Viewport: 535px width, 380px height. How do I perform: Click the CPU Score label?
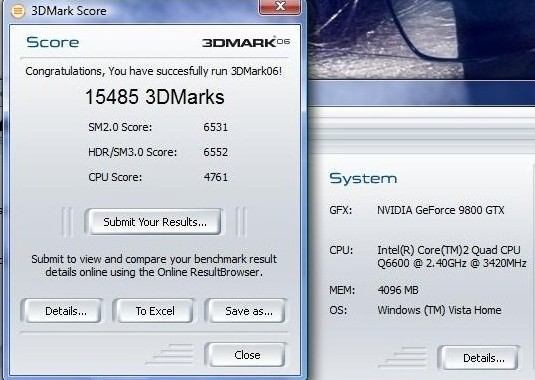115,177
